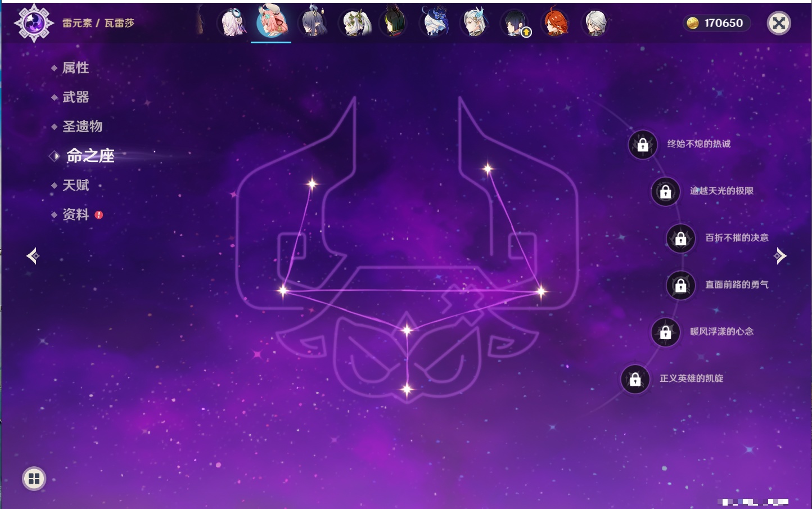
Task: Open constellation 正义英雄的凯旋 label
Action: click(x=691, y=379)
